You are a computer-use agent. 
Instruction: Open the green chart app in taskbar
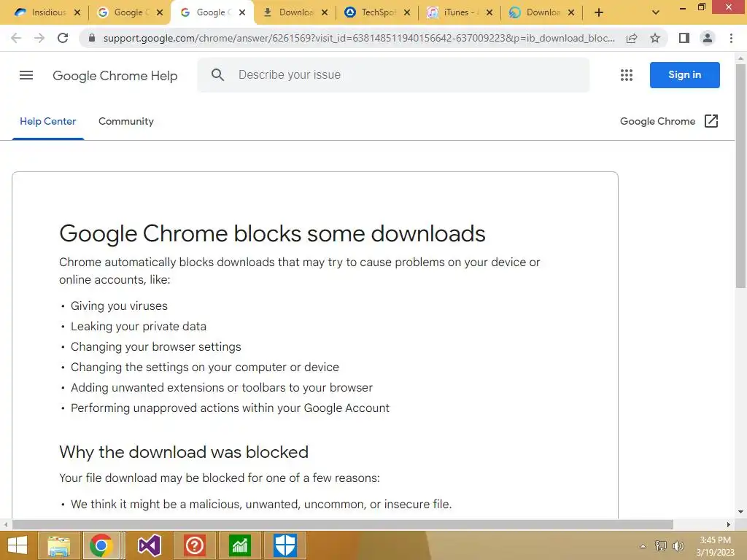pyautogui.click(x=239, y=545)
